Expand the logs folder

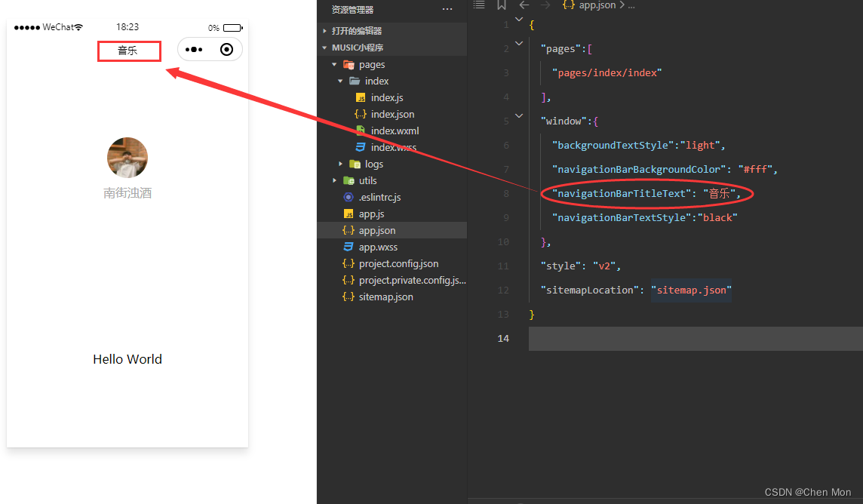click(373, 164)
